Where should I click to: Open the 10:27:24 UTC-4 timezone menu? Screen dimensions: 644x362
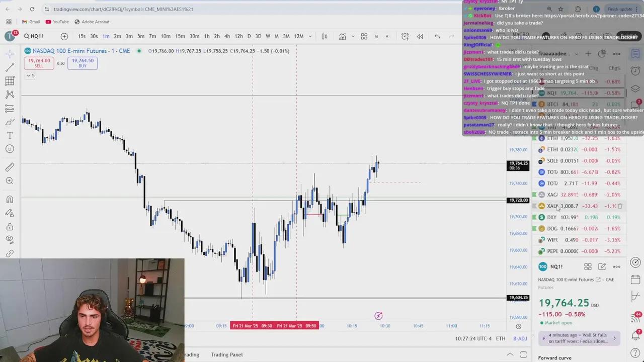pos(473,339)
